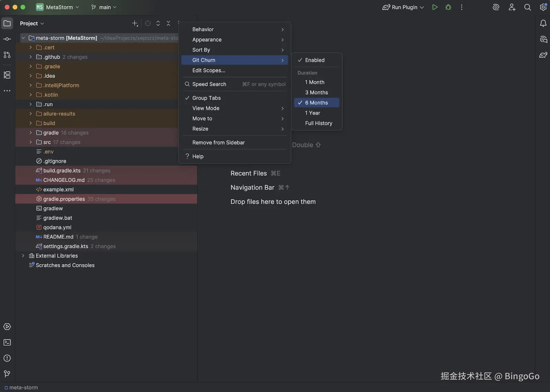Open the Gradle panel via elephant icon
Image resolution: width=550 pixels, height=392 pixels.
(x=543, y=55)
